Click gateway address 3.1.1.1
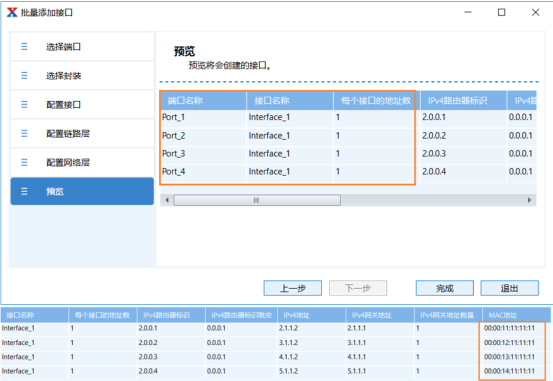 (357, 343)
